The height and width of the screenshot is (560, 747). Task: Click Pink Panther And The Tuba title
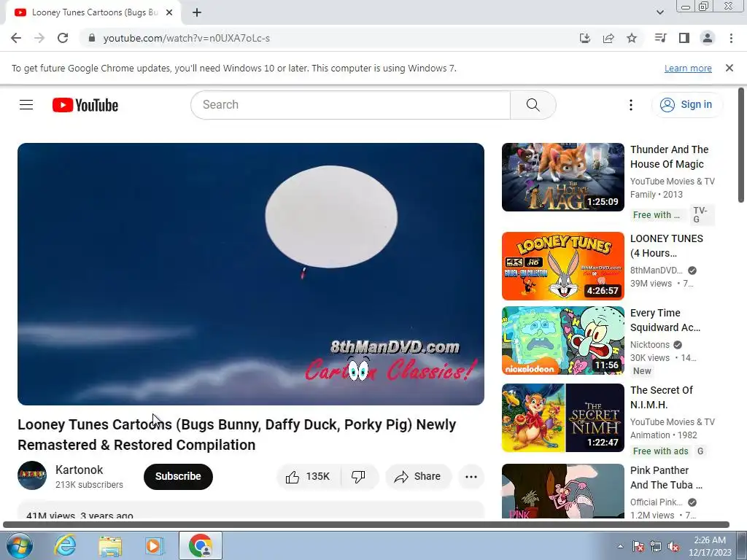click(x=666, y=478)
